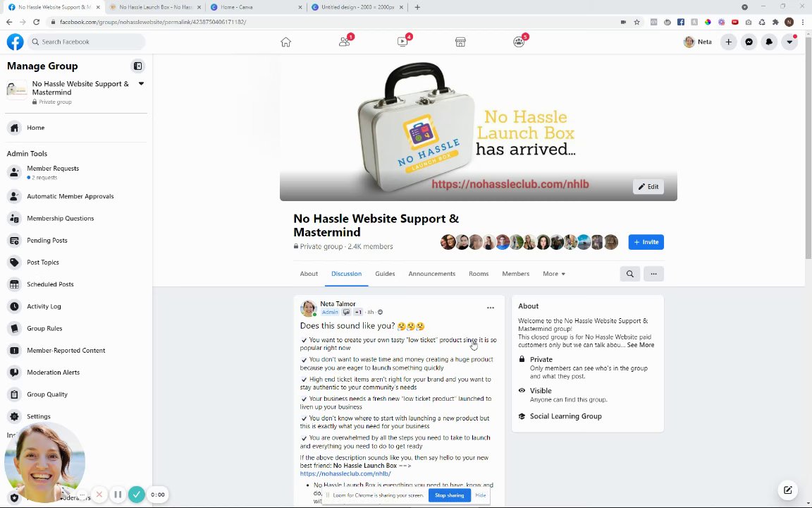Finish the Loom recording with the checkmark
This screenshot has width=812, height=508.
pos(136,495)
